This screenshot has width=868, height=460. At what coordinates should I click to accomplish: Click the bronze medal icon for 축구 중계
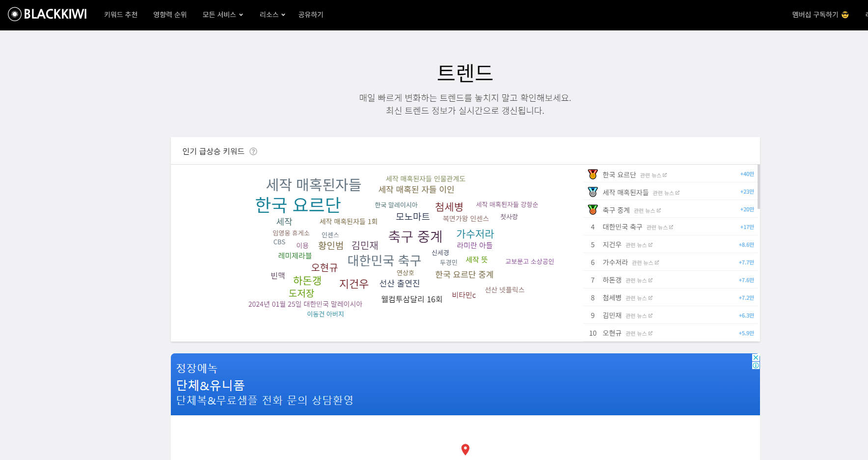coord(593,208)
